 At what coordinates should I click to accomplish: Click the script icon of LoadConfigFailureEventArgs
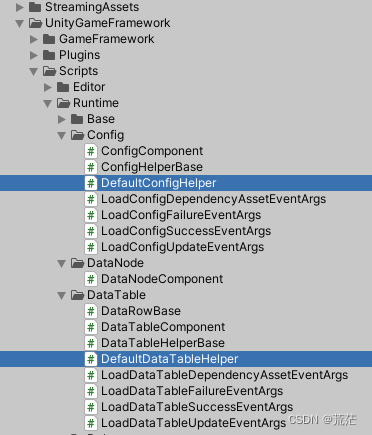click(91, 215)
